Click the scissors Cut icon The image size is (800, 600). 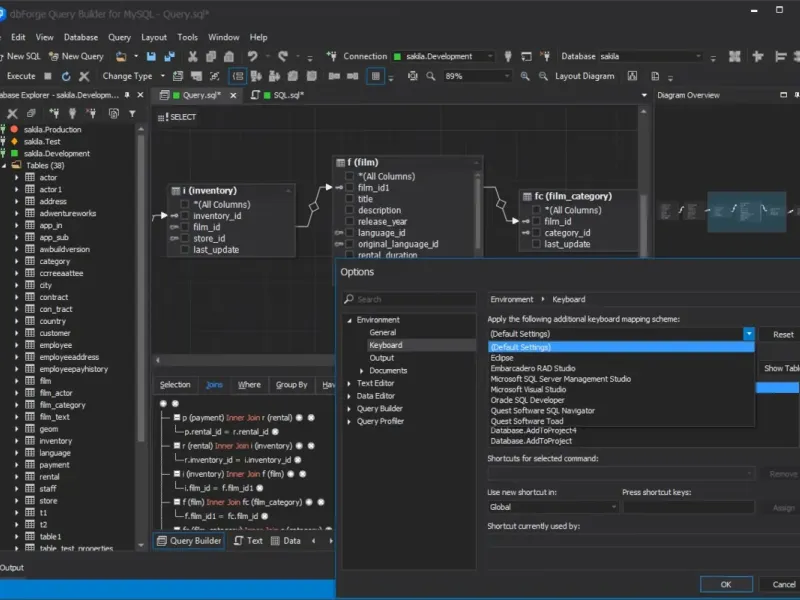191,56
